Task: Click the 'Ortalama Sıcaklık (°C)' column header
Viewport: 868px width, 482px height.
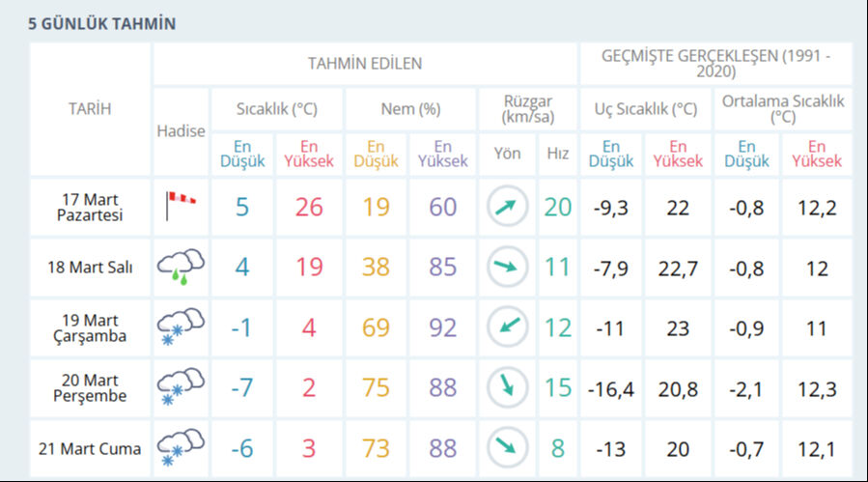Action: click(783, 109)
